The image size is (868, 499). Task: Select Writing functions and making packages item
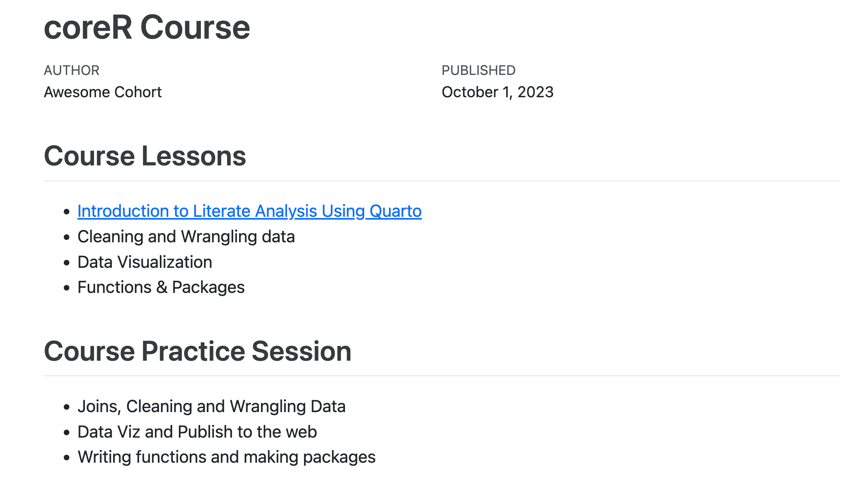[x=226, y=457]
